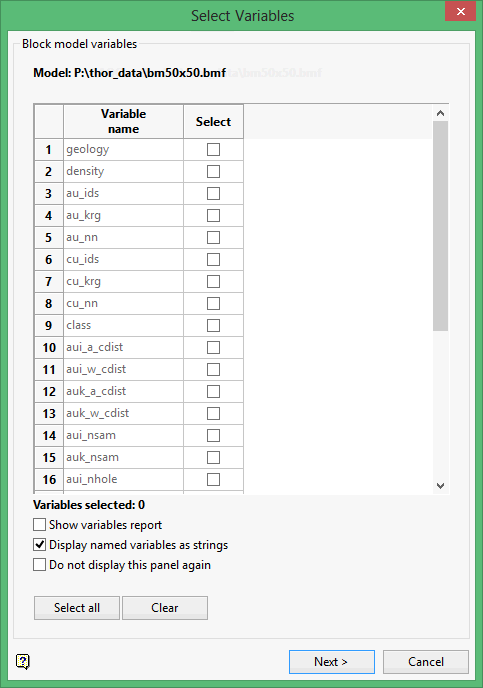Enable Show variables report
This screenshot has height=688, width=483.
[39, 525]
